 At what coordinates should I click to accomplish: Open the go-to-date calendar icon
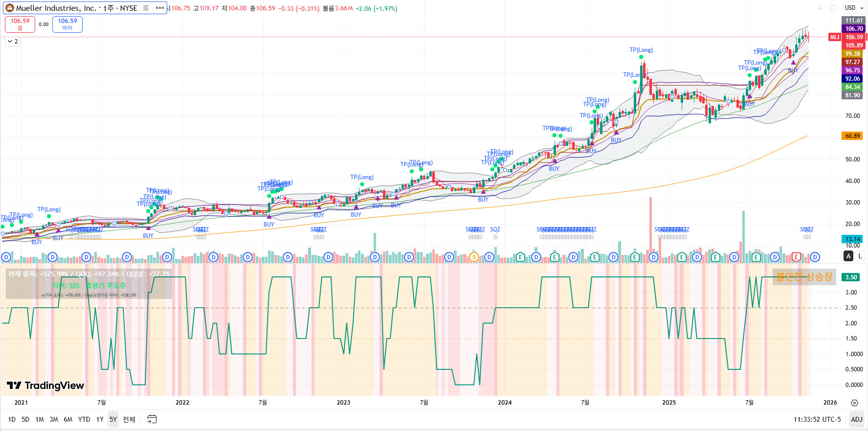pyautogui.click(x=152, y=419)
